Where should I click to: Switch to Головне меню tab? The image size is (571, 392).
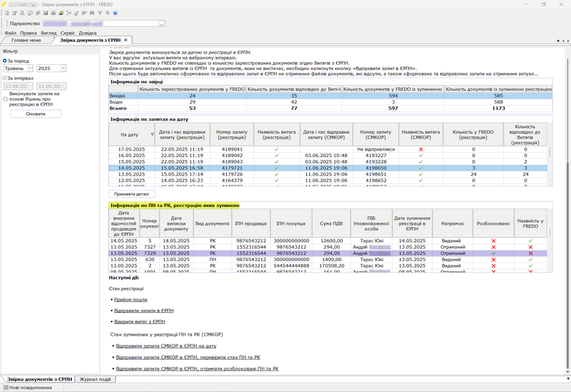(x=26, y=40)
